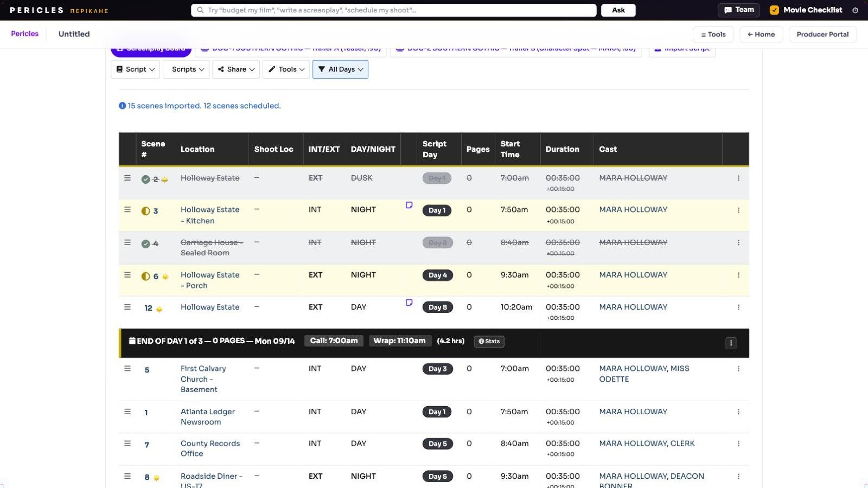Click the note icon on the scene 12 row
The width and height of the screenshot is (868, 488).
(x=409, y=303)
